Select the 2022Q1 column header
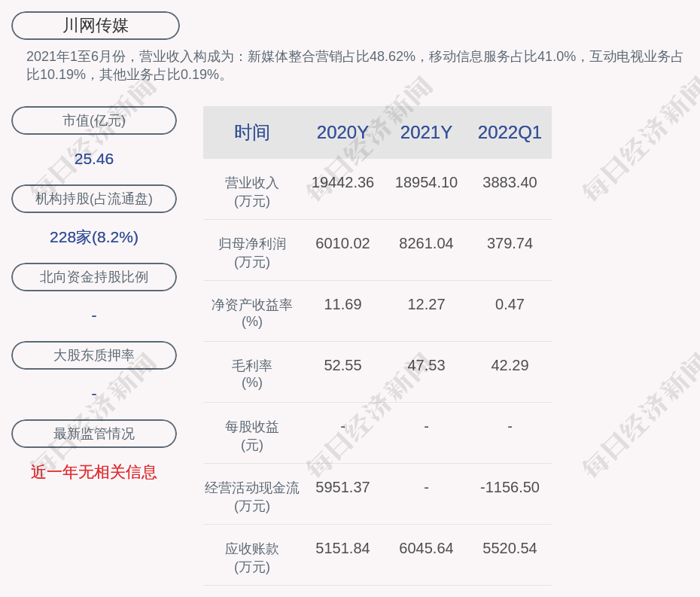 tap(510, 132)
